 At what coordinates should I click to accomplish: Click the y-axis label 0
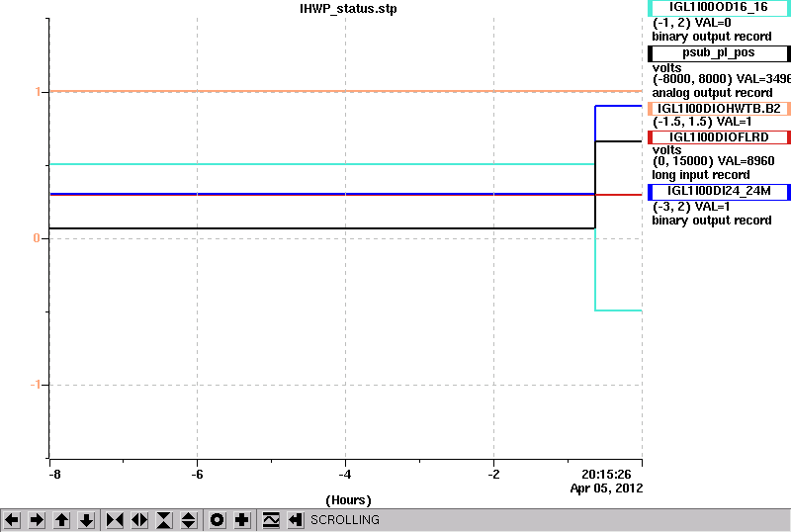37,238
